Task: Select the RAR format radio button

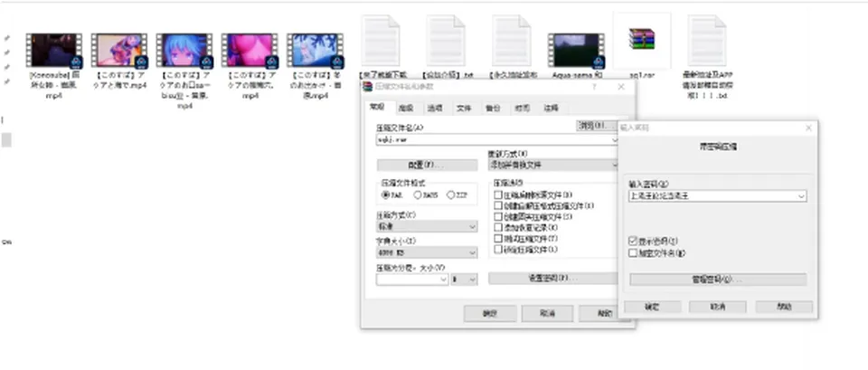Action: coord(386,195)
